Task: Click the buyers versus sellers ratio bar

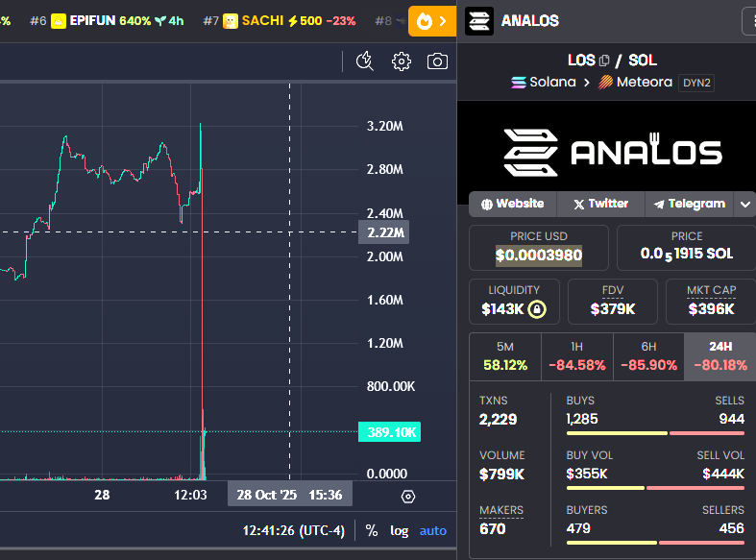Action: click(x=655, y=543)
